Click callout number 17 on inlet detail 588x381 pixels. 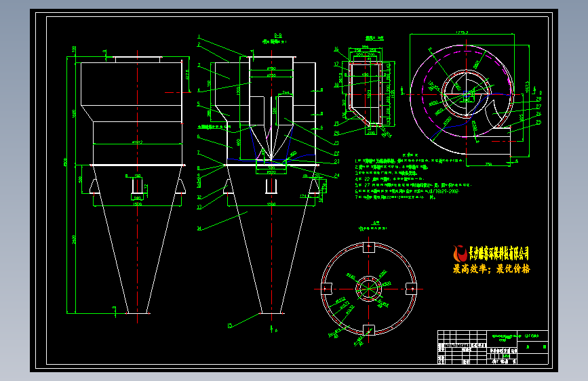point(336,64)
